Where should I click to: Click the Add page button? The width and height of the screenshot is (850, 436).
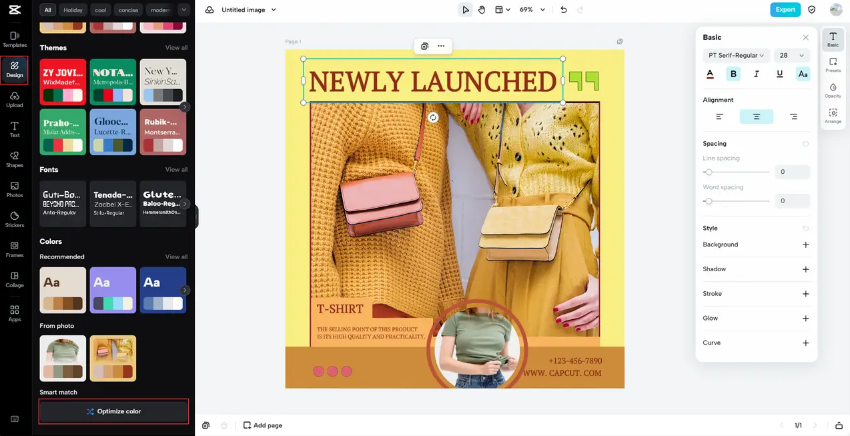click(x=262, y=426)
